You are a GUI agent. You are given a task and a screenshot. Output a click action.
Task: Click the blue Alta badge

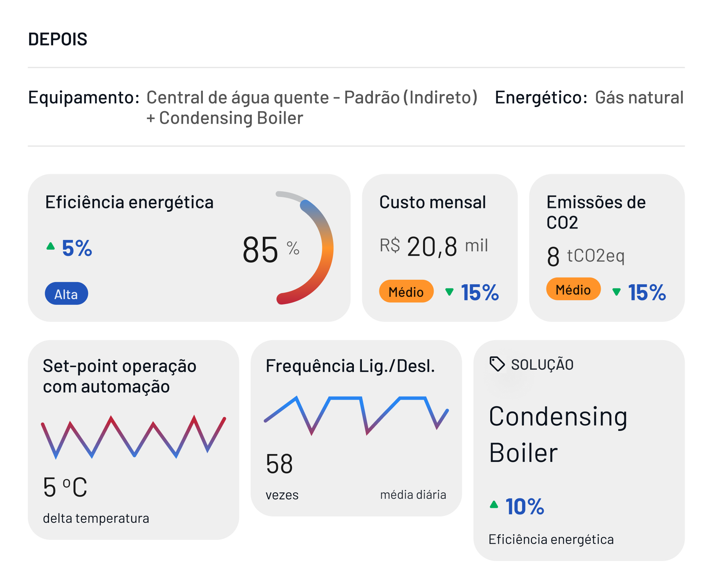[66, 294]
